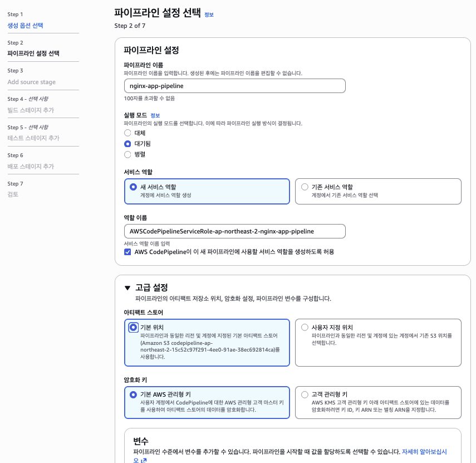This screenshot has height=463, width=476.
Task: Go to Step 1 생성 옵션 선택
Action: click(25, 26)
